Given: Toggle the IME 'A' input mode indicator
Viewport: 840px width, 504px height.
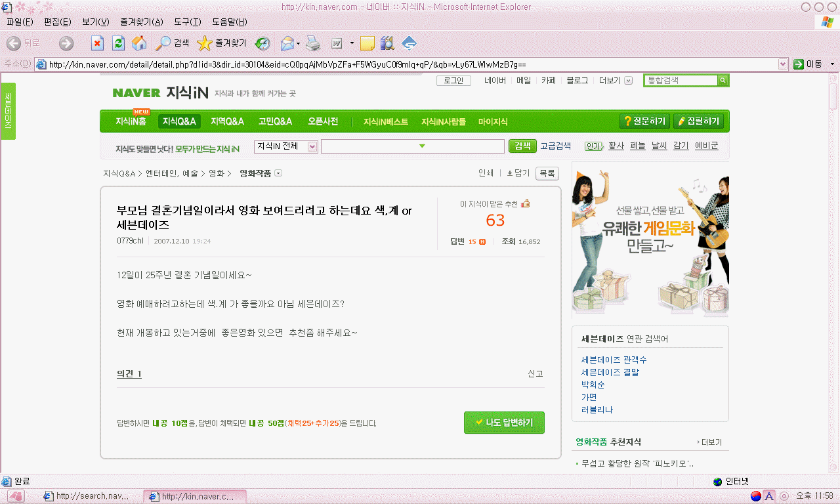Looking at the screenshot, I should [770, 495].
